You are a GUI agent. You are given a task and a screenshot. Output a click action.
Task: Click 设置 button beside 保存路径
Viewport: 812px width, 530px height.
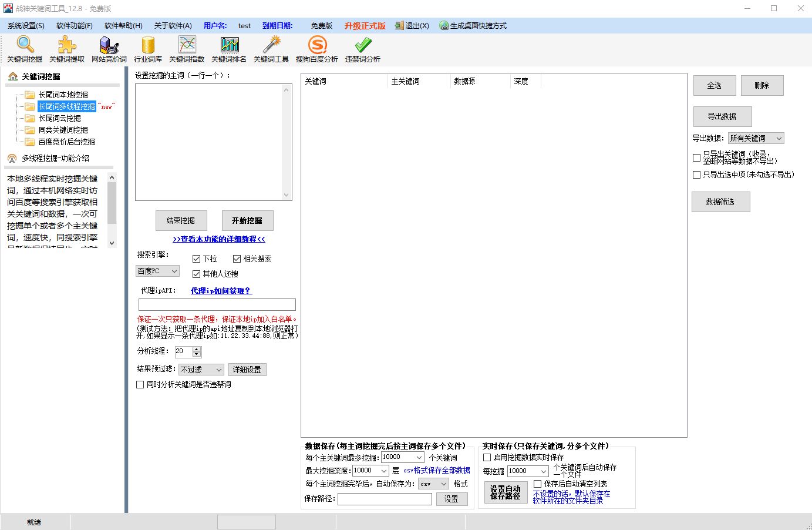[x=452, y=499]
